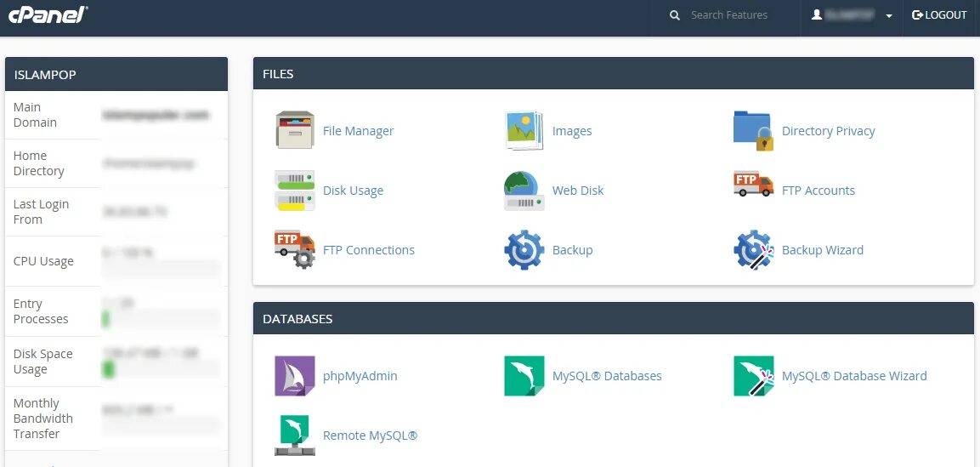View the FTP Connections link
This screenshot has width=980, height=467.
369,249
